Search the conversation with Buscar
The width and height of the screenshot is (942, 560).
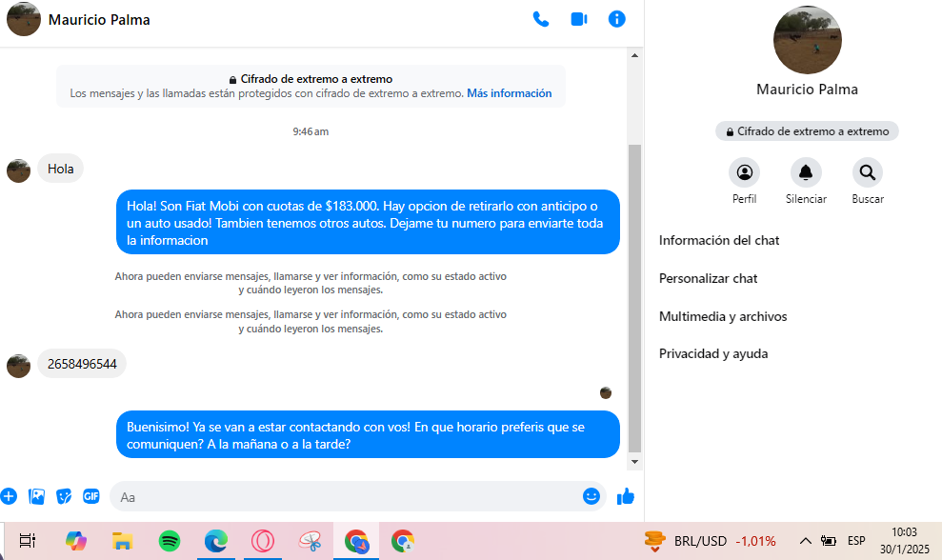868,173
